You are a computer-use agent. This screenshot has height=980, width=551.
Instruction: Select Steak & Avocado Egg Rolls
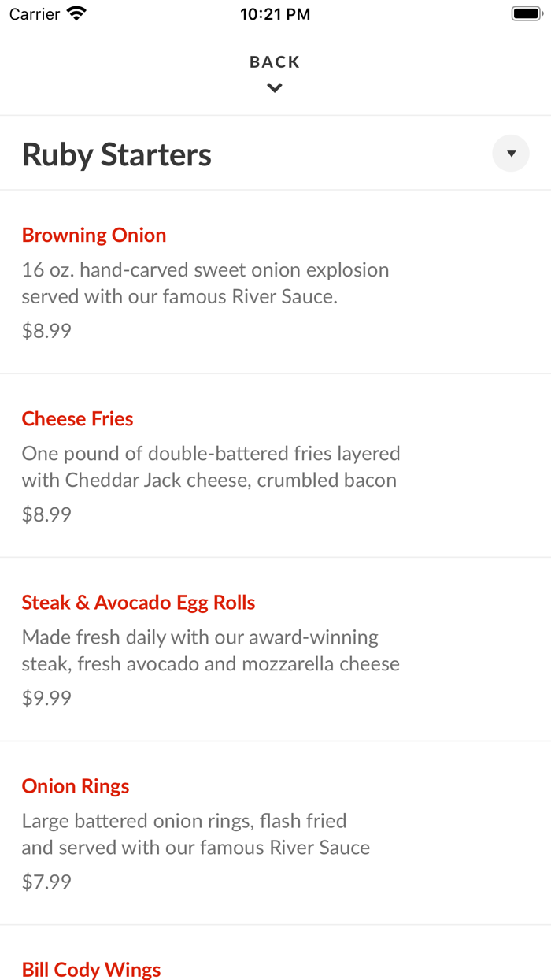coord(139,602)
